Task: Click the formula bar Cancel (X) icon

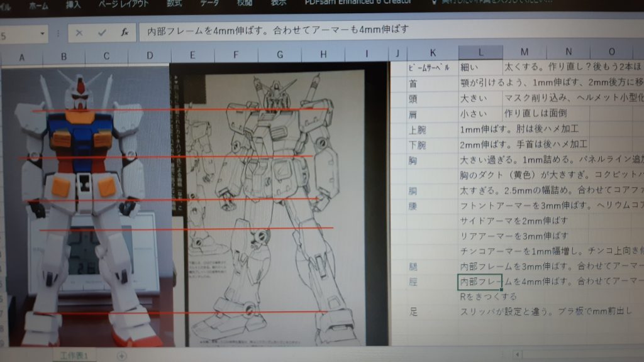Action: (79, 33)
